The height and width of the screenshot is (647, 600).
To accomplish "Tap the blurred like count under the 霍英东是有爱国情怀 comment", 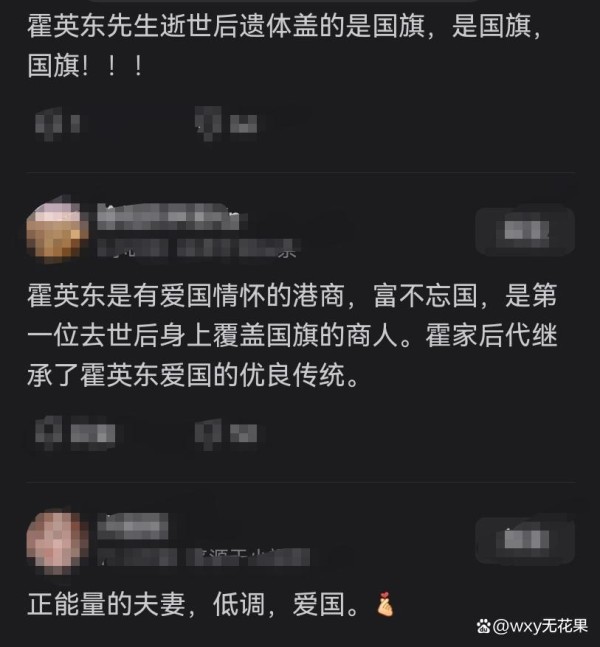I will (93, 433).
